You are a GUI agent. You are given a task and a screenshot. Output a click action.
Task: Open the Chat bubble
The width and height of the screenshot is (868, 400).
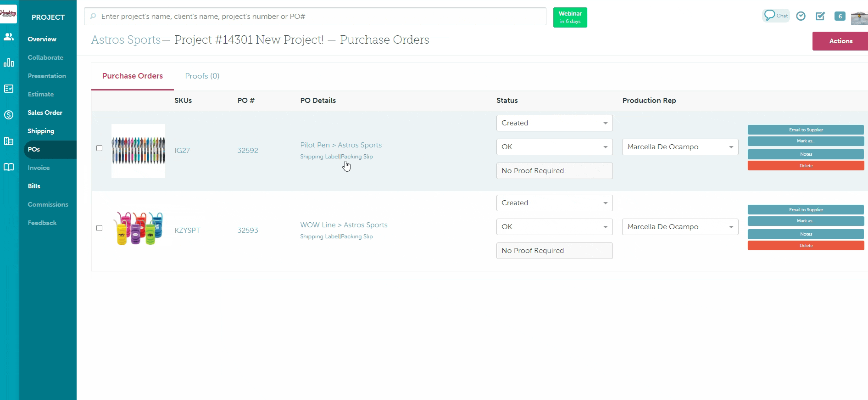pos(775,16)
